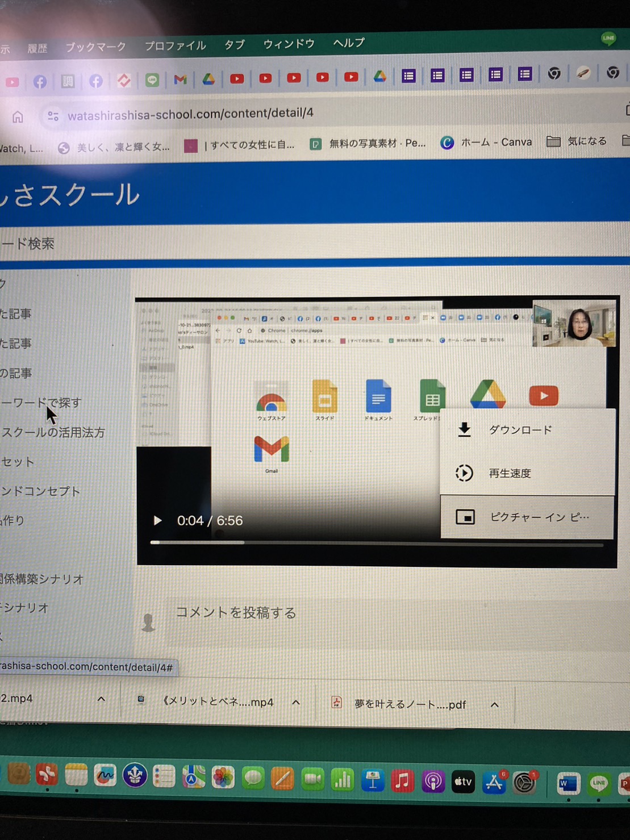
Task: Open the ブックマーク menu
Action: (x=95, y=47)
